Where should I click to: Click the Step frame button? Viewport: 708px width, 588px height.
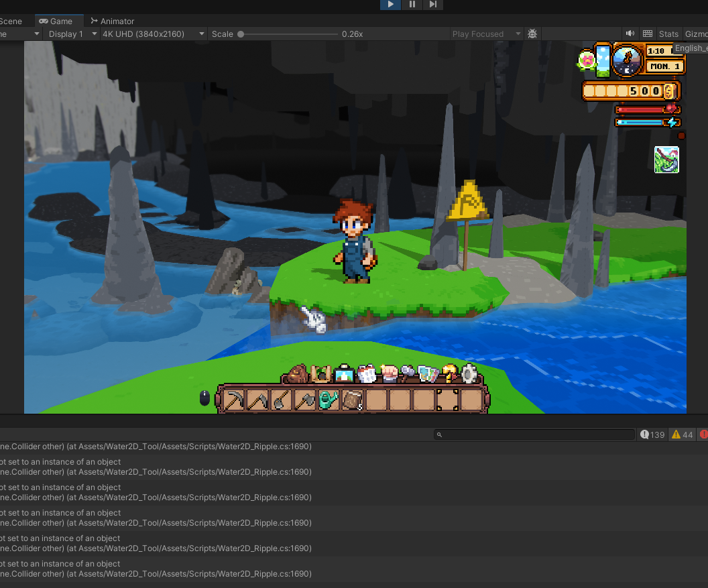[433, 5]
